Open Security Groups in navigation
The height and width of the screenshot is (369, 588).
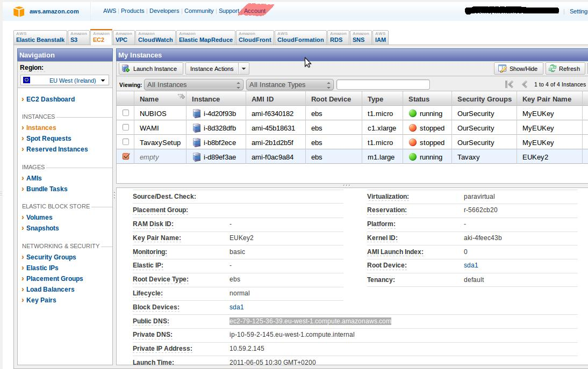(52, 257)
